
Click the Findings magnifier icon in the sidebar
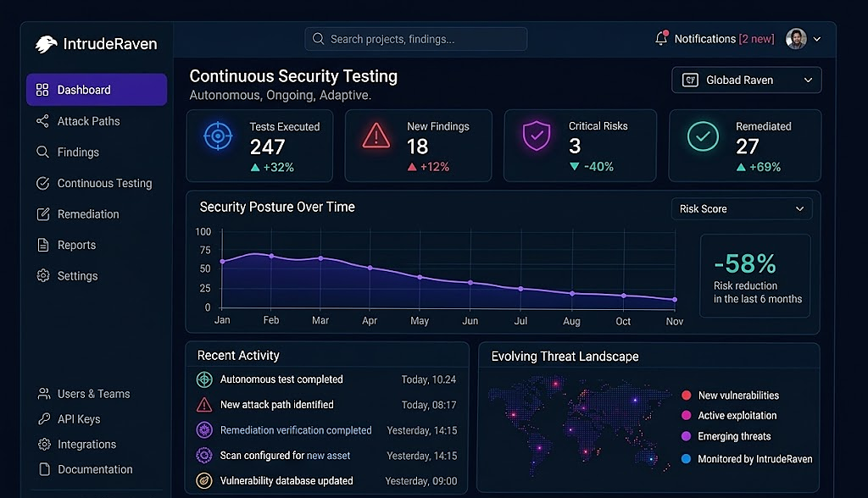[x=42, y=152]
